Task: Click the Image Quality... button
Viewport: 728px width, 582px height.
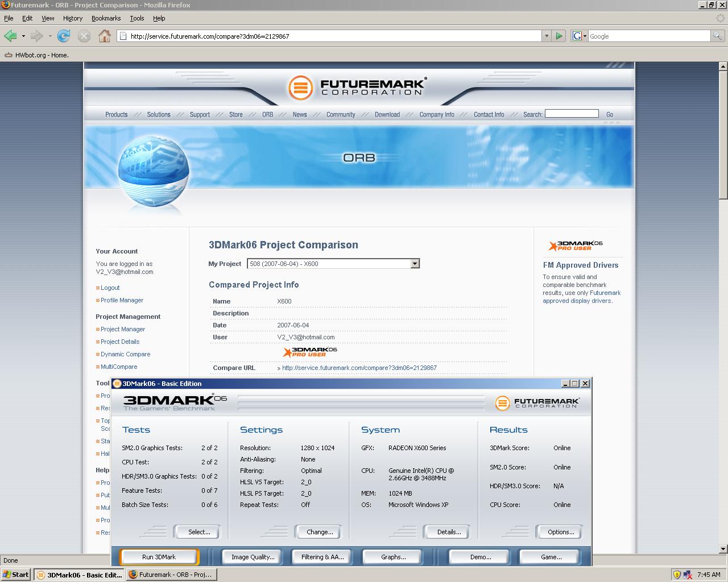Action: [253, 557]
